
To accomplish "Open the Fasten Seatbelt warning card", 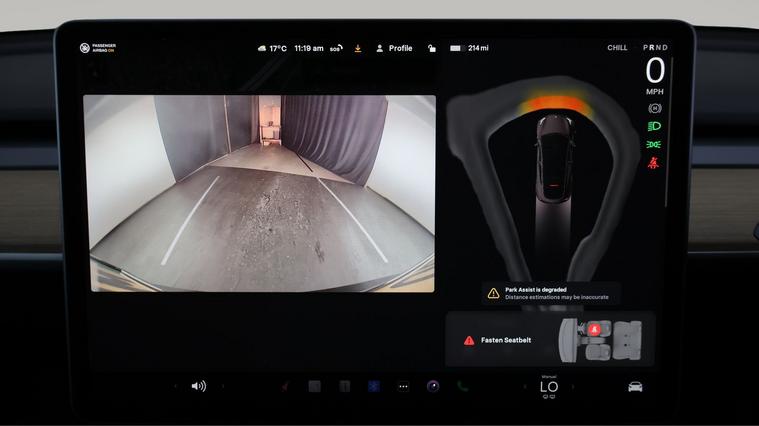I will click(550, 340).
